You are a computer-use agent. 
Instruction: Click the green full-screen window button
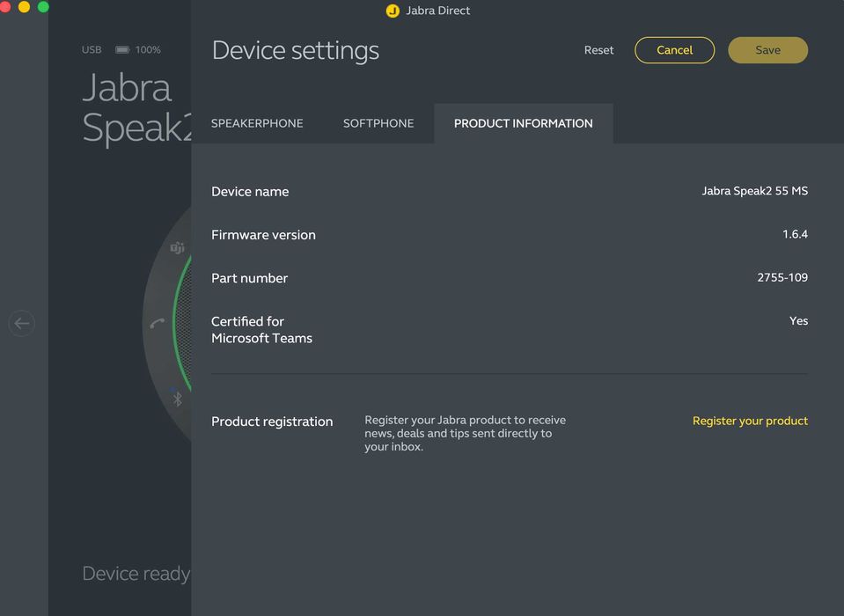pos(43,7)
